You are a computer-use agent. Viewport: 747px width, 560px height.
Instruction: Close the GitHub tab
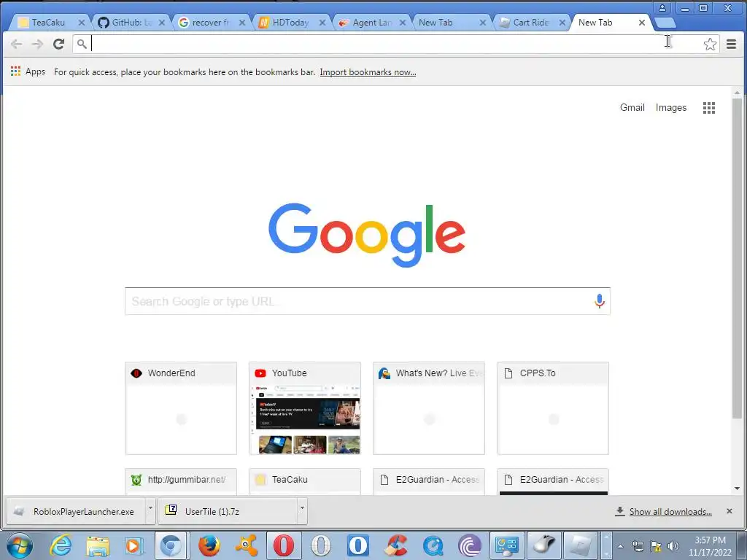click(x=162, y=23)
